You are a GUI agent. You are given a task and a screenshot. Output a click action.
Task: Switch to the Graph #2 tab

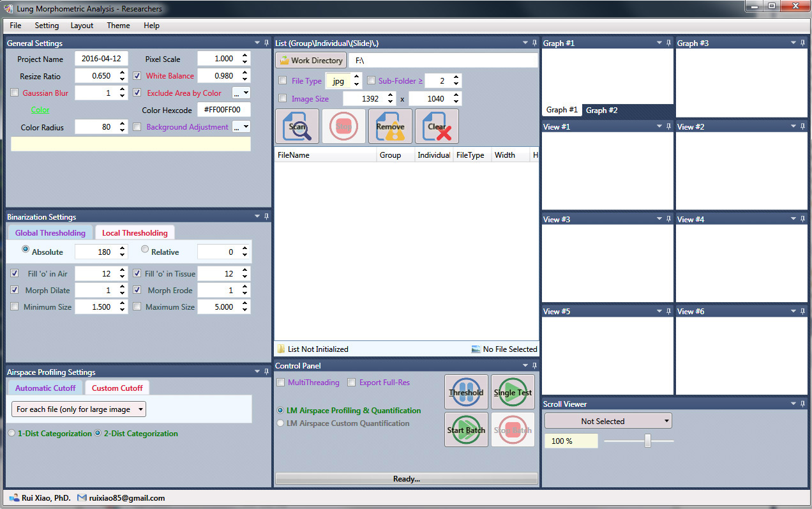601,110
